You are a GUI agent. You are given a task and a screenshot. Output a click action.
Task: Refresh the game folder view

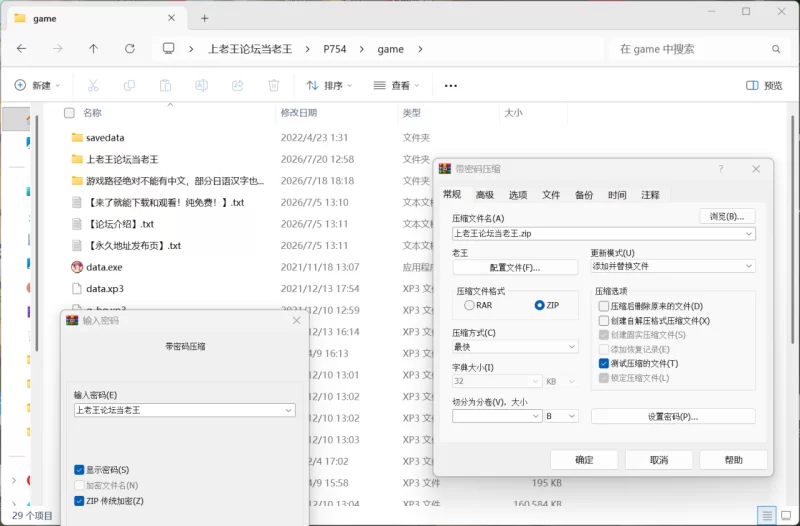(x=130, y=49)
